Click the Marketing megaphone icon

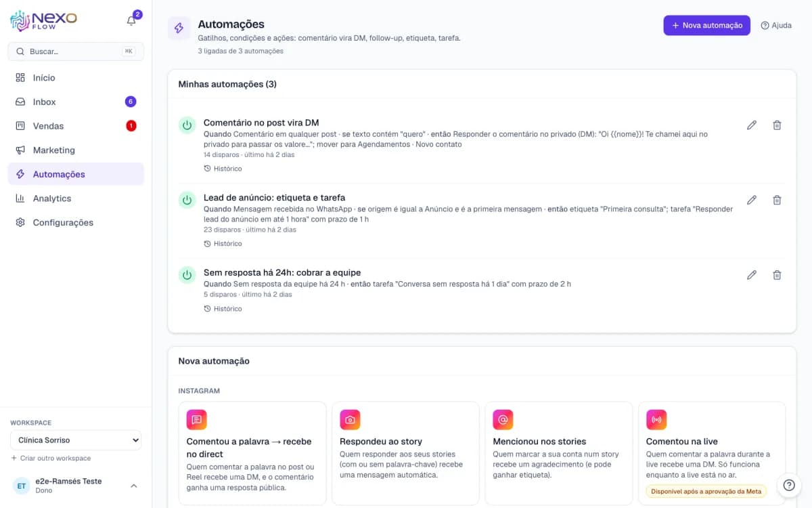pyautogui.click(x=20, y=150)
